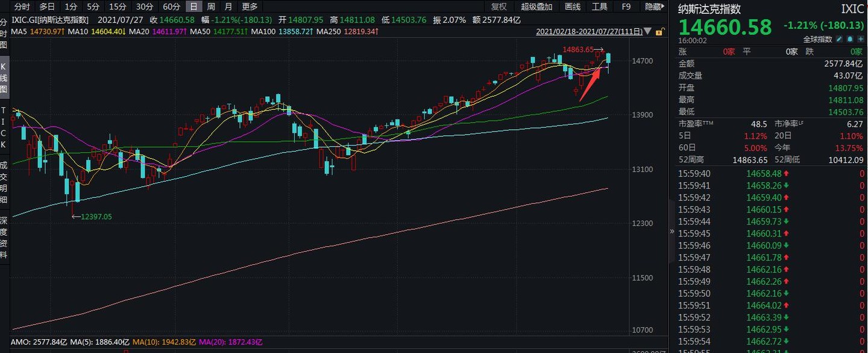The image size is (868, 353).
Task: Switch to the 分时图 side tab
Action: click(4, 36)
